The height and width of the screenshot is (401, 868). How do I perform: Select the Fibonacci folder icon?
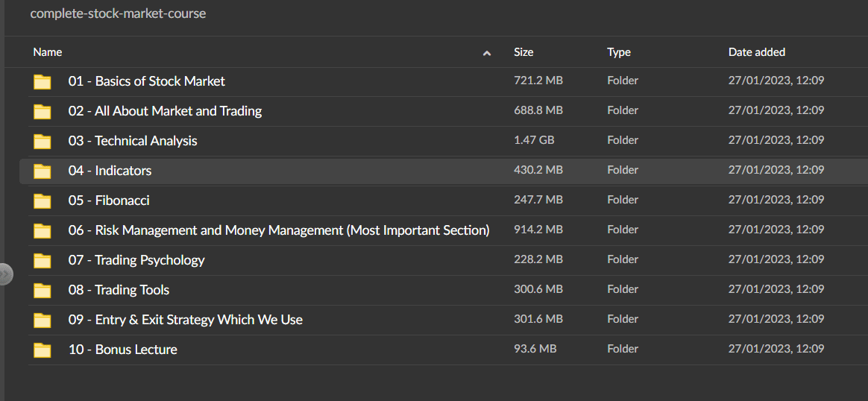[x=43, y=200]
